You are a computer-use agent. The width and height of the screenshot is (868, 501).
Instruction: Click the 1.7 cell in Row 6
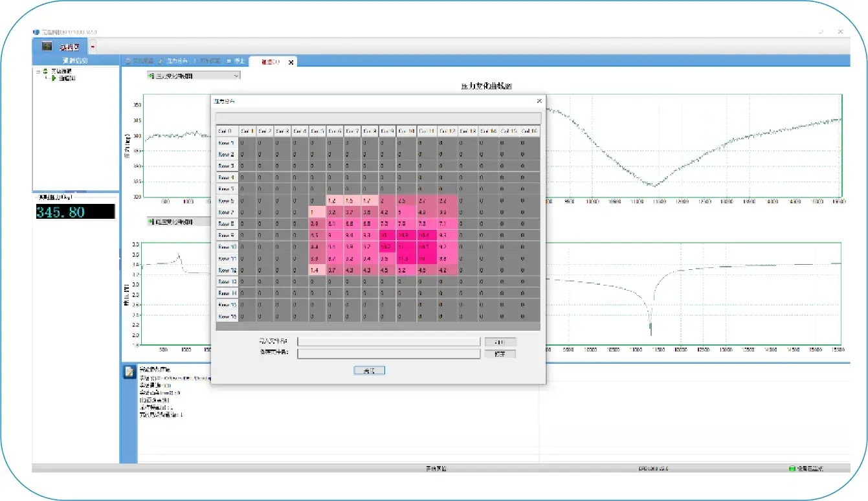pos(370,201)
